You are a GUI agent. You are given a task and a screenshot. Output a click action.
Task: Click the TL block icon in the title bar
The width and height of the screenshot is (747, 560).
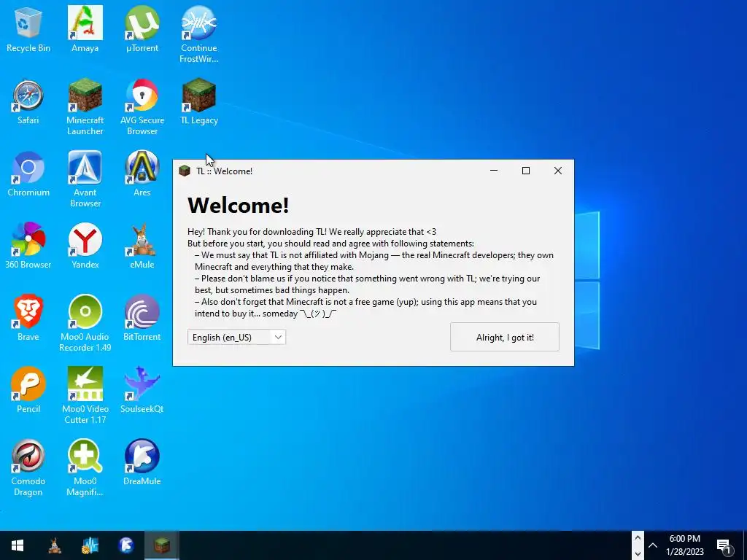tap(185, 171)
